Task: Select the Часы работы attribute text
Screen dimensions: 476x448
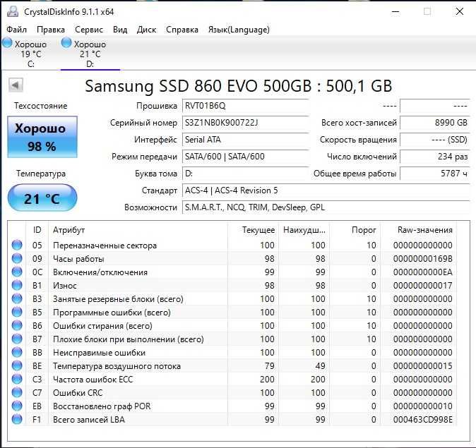Action: (x=78, y=259)
